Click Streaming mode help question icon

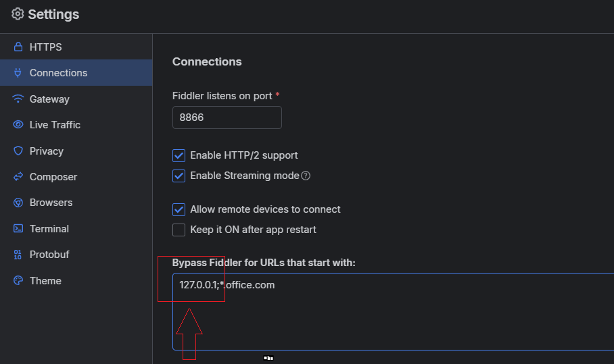coord(306,176)
